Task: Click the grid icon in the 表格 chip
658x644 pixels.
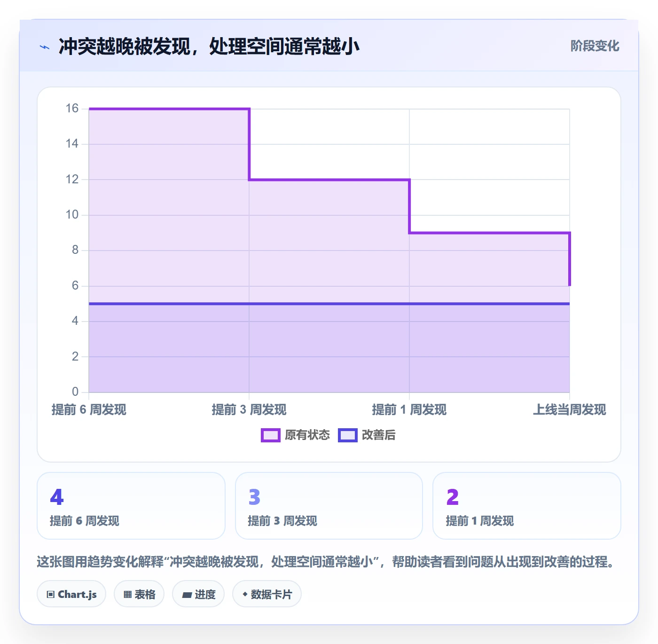Action: (x=127, y=595)
